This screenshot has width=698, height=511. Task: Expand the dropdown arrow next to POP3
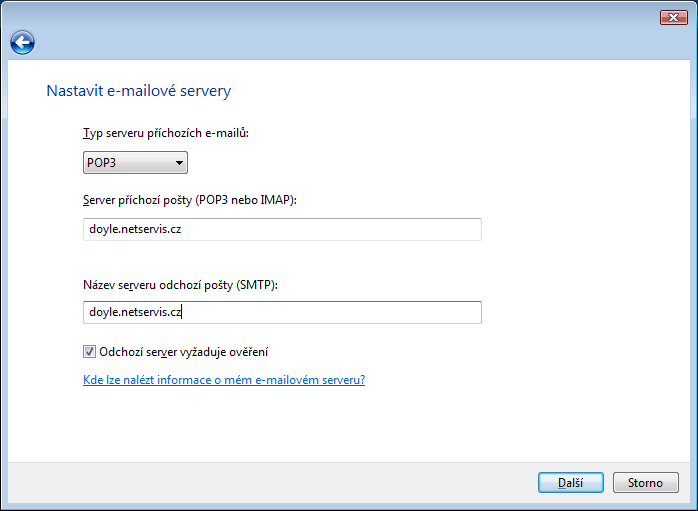tap(179, 163)
